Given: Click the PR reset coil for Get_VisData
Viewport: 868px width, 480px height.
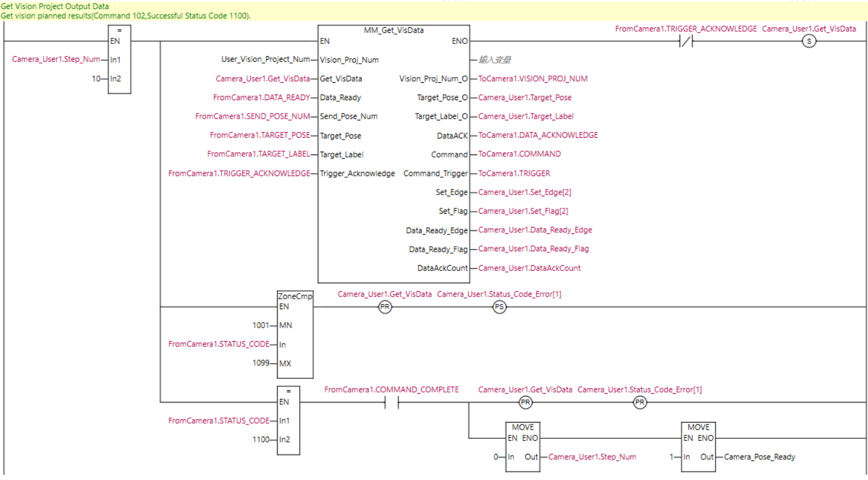Looking at the screenshot, I should [385, 307].
